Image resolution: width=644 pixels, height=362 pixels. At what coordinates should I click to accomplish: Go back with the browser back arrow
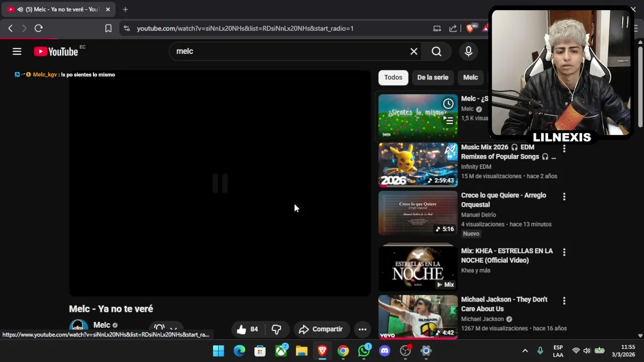(x=11, y=28)
